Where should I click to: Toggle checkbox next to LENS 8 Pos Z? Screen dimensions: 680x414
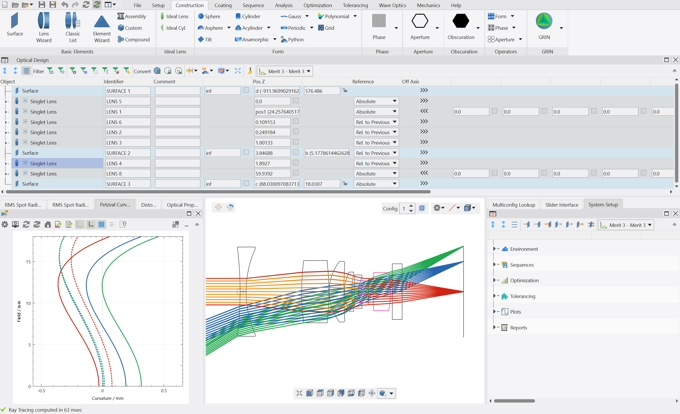point(296,174)
